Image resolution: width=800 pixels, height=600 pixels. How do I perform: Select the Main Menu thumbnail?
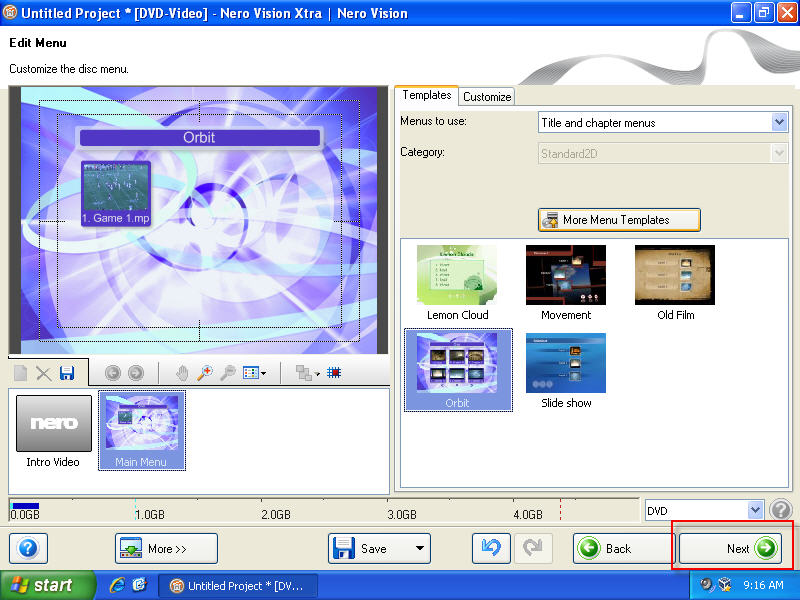142,431
